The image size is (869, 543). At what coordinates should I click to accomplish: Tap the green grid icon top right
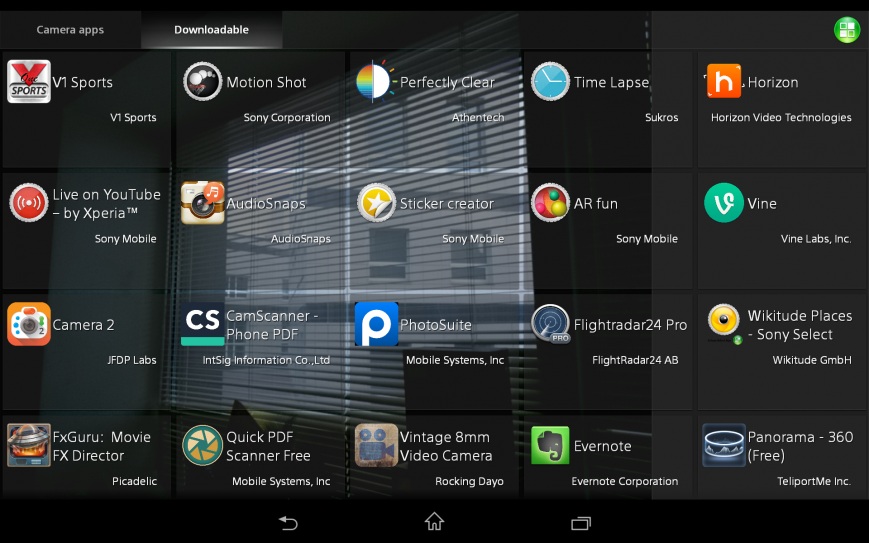coord(847,30)
